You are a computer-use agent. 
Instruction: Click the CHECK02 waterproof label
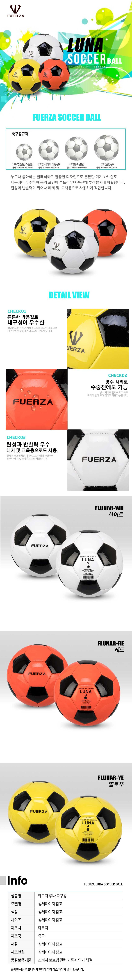pyautogui.click(x=118, y=375)
